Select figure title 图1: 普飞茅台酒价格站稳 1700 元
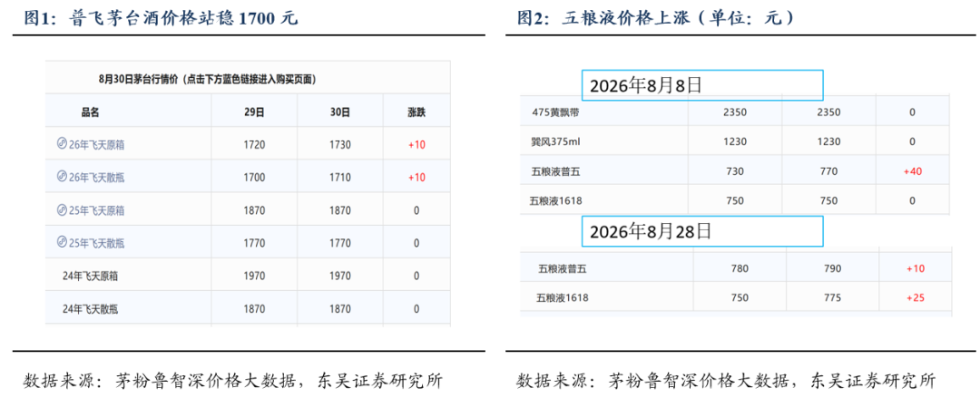 (161, 17)
